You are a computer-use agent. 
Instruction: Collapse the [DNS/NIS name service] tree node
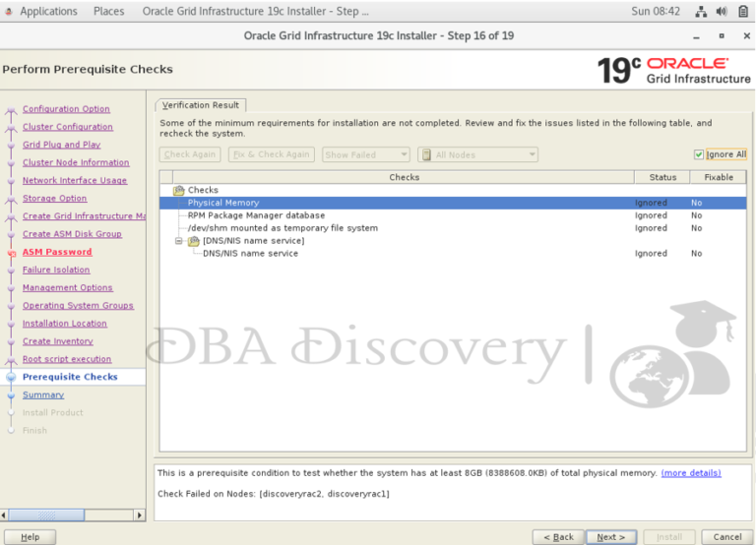click(178, 241)
